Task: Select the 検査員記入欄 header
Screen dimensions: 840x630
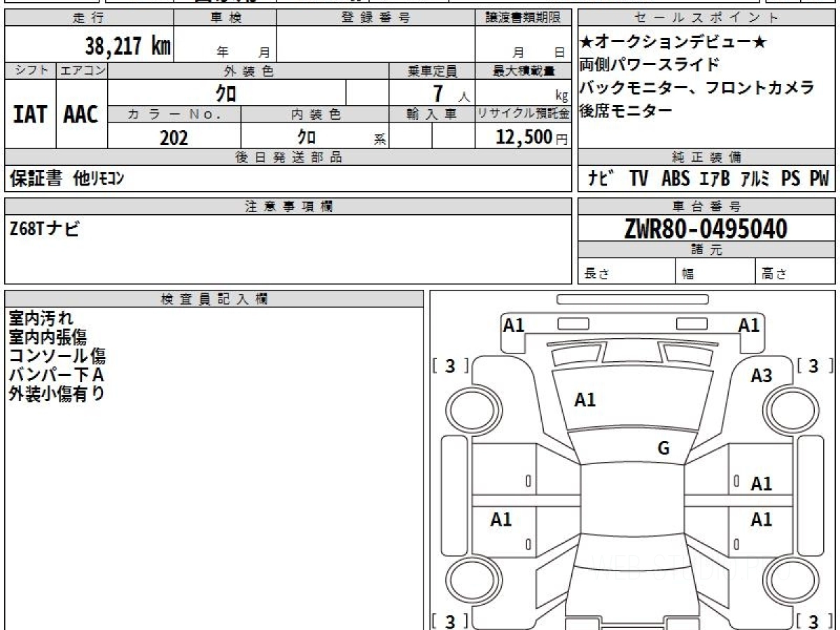Action: point(214,298)
